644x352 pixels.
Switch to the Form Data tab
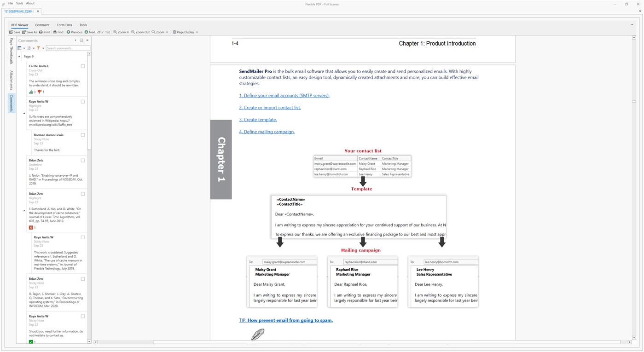pos(64,25)
